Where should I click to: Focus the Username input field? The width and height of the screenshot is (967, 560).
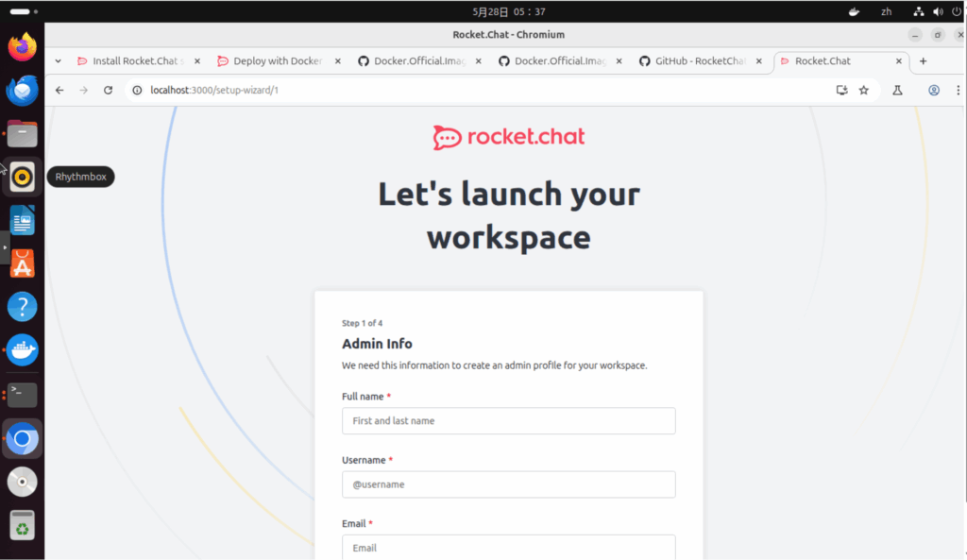(x=509, y=484)
